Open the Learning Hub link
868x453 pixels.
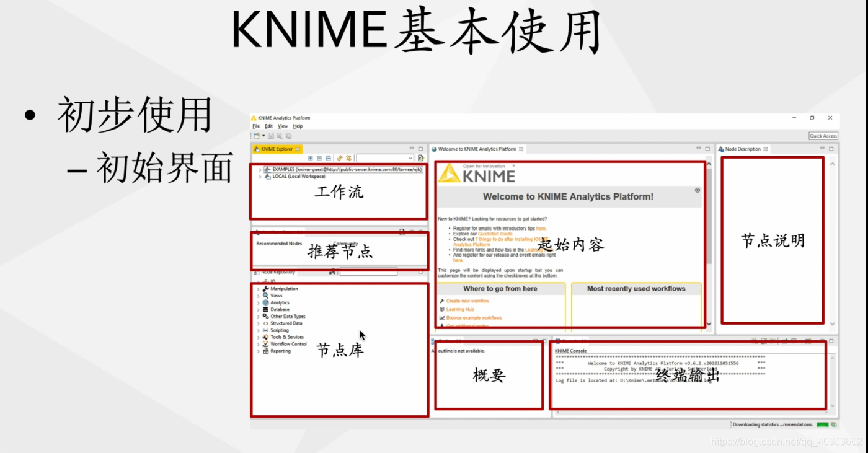460,309
